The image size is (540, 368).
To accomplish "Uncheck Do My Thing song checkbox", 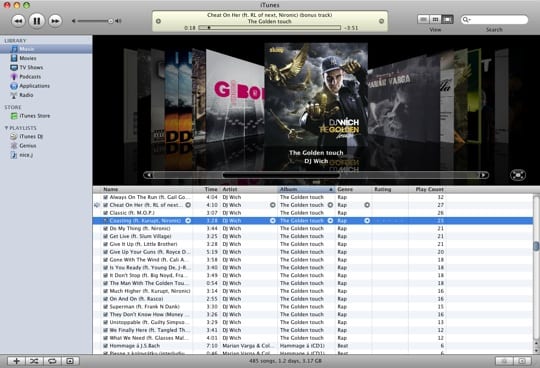I will pyautogui.click(x=105, y=229).
